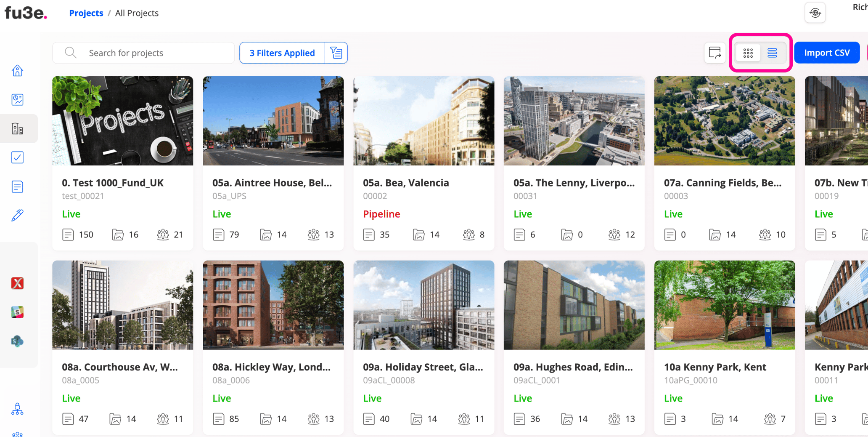This screenshot has height=437, width=868.
Task: Select the Projects buildings sidebar icon
Action: pyautogui.click(x=17, y=128)
